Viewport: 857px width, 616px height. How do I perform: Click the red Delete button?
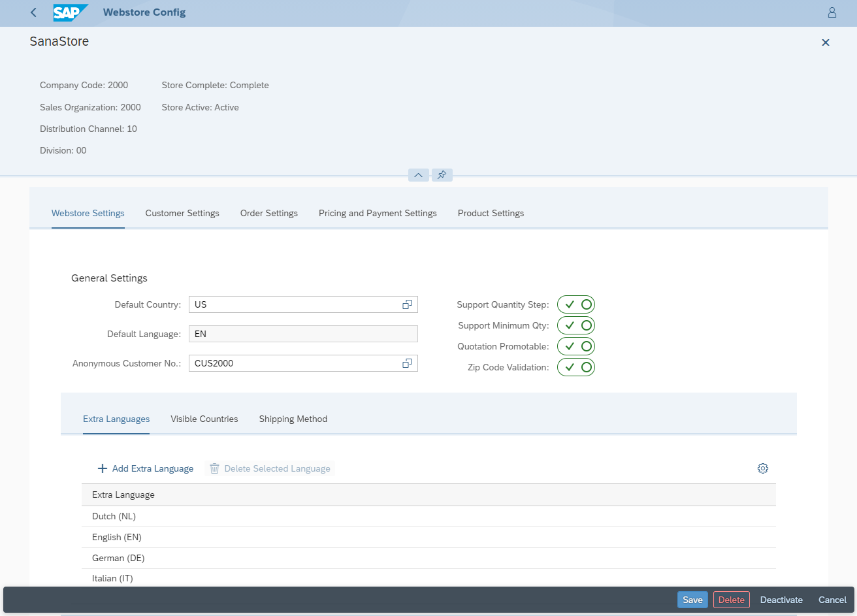point(732,600)
